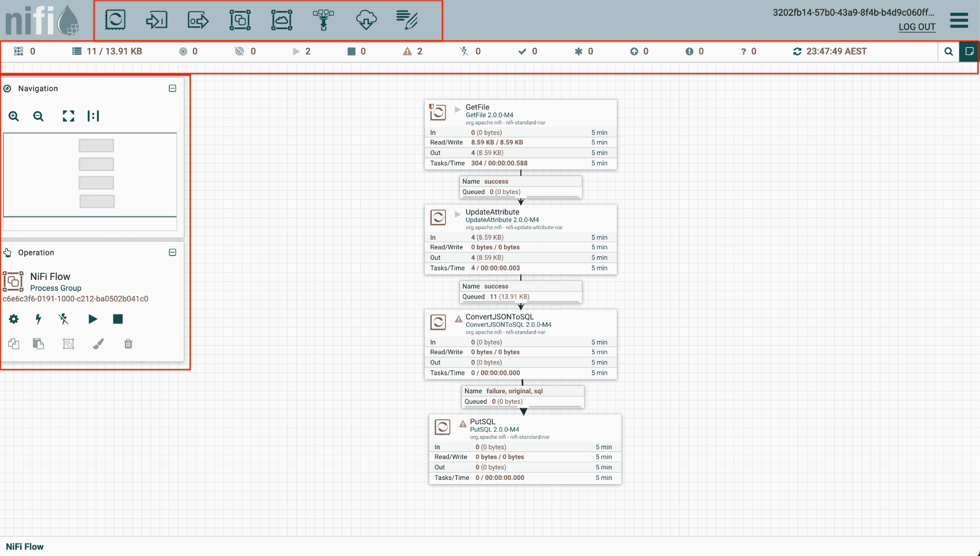Open the flow search magnifier

tap(948, 52)
